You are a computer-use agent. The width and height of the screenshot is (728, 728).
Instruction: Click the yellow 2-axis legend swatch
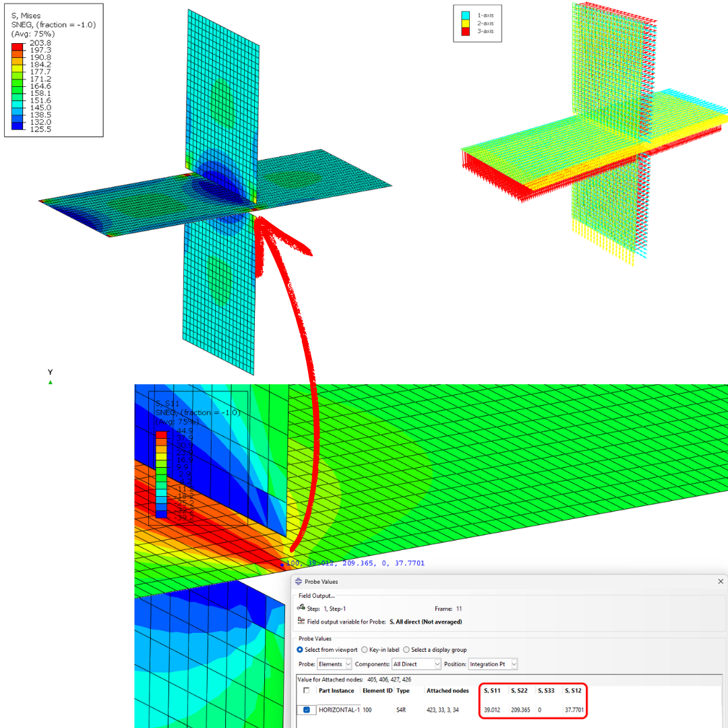[x=466, y=23]
